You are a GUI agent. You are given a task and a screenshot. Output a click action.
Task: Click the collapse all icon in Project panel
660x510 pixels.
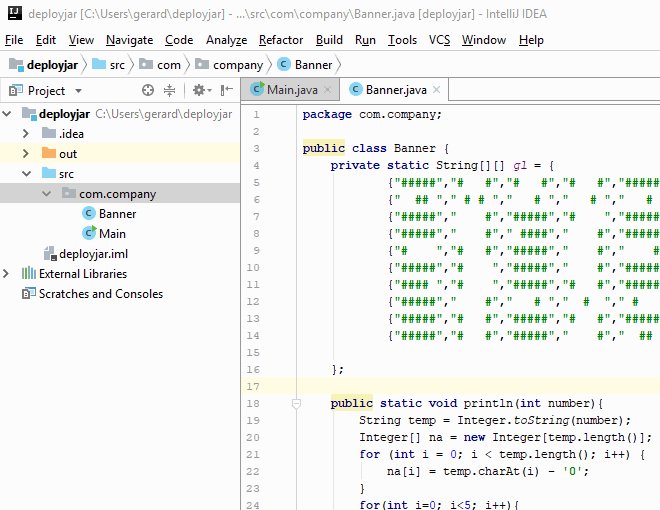pyautogui.click(x=170, y=90)
